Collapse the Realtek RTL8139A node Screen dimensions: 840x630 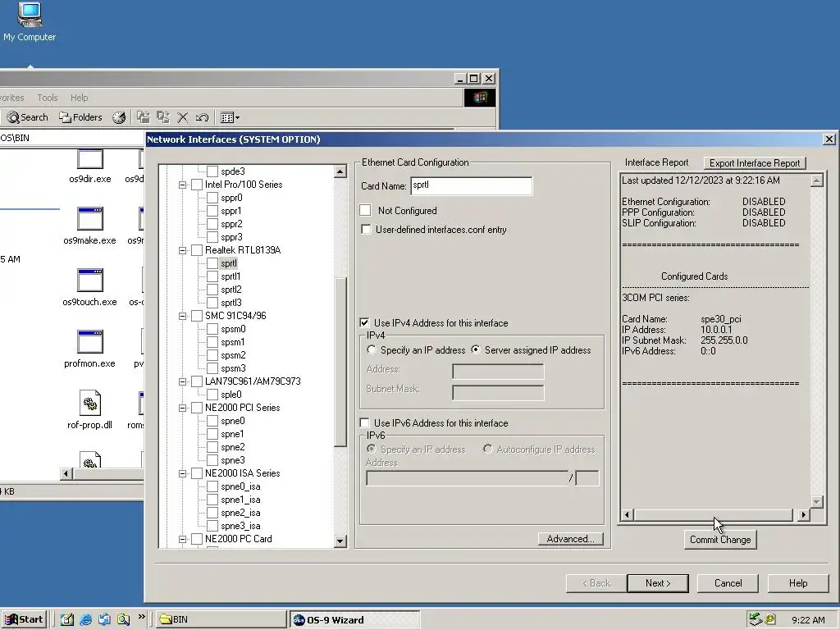coord(183,250)
